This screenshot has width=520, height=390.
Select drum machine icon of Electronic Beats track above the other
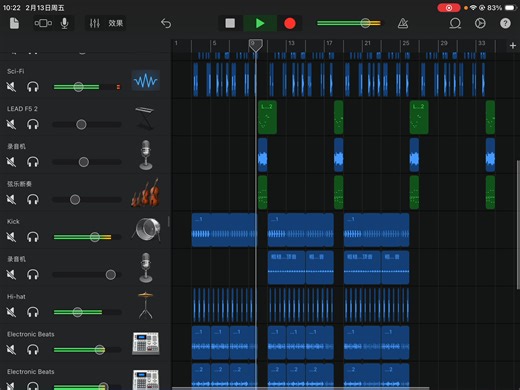(x=146, y=343)
